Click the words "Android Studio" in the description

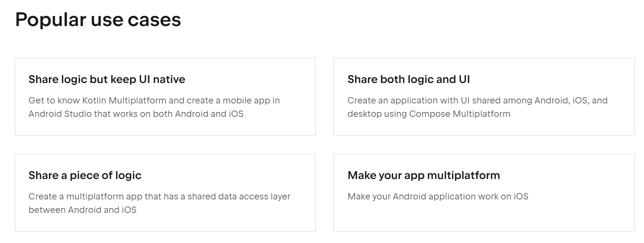coord(60,114)
